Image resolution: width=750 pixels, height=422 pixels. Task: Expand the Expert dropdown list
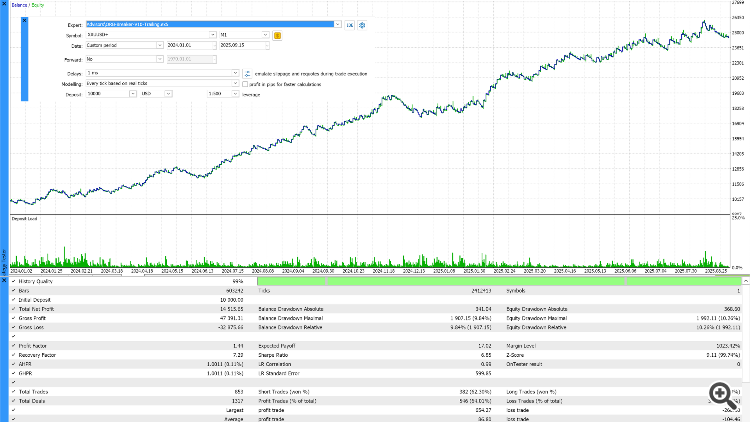(337, 23)
